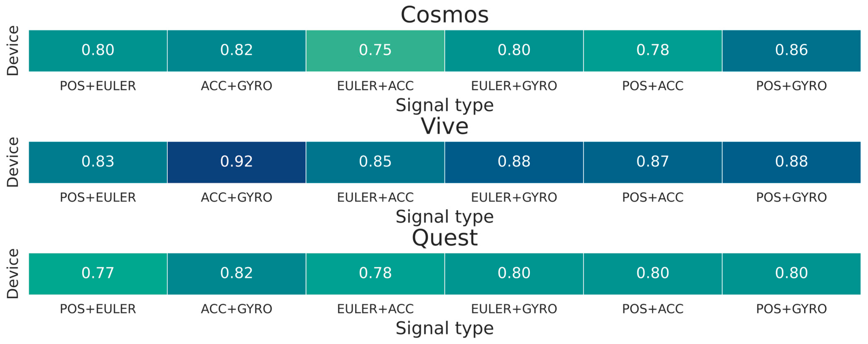Click the 0.83 cell in Vive row

coord(98,162)
